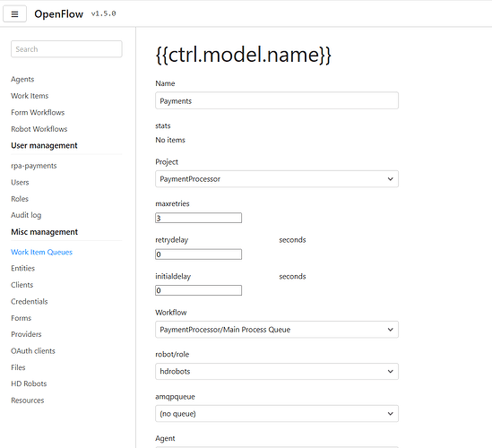Open the Users page
This screenshot has height=448, width=492.
coord(20,182)
